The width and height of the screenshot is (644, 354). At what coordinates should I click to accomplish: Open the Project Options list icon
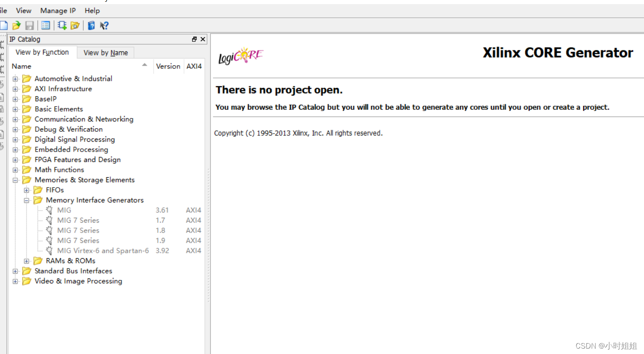click(45, 26)
